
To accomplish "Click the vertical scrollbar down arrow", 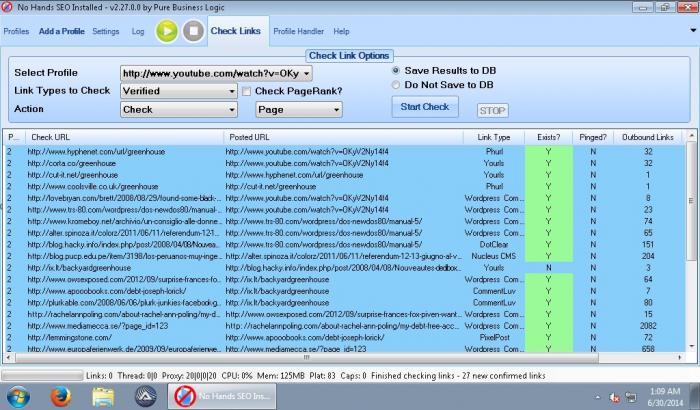I will 692,346.
